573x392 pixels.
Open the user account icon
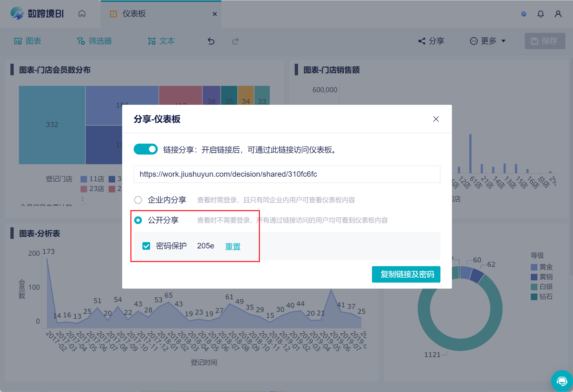click(x=558, y=14)
